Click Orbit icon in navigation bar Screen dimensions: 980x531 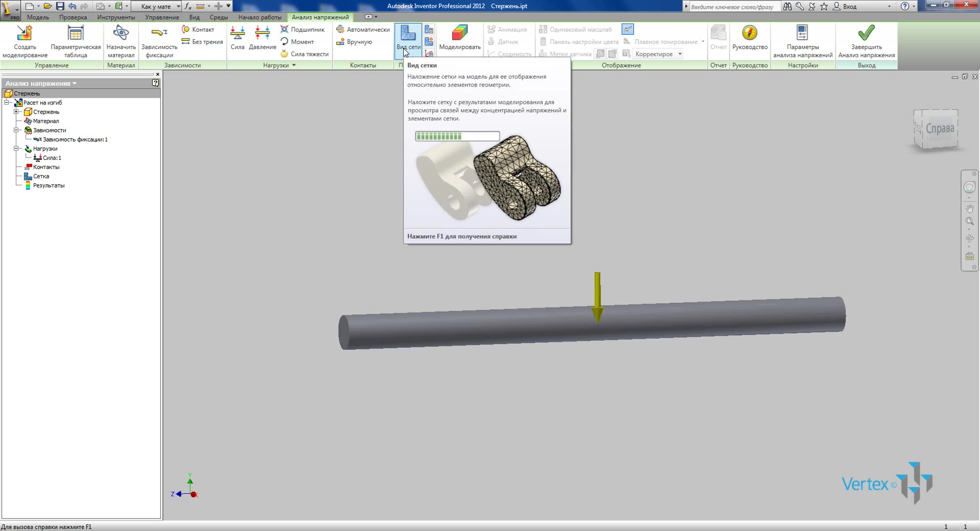click(969, 239)
